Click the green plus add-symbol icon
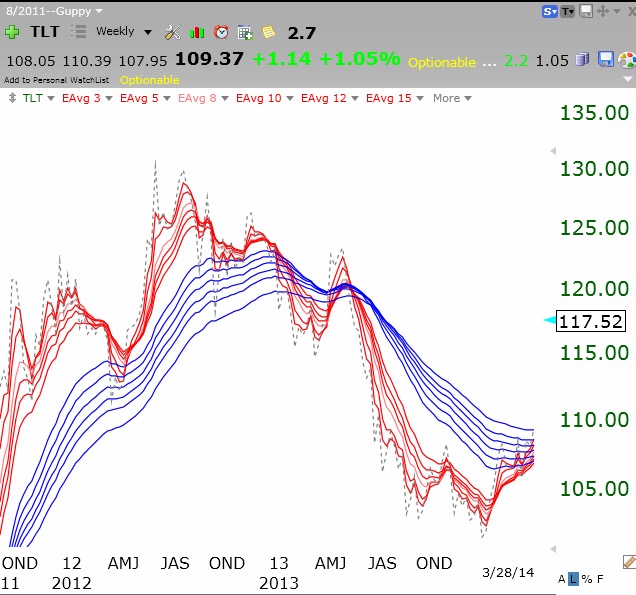Viewport: 636px width, 595px height. pyautogui.click(x=12, y=32)
